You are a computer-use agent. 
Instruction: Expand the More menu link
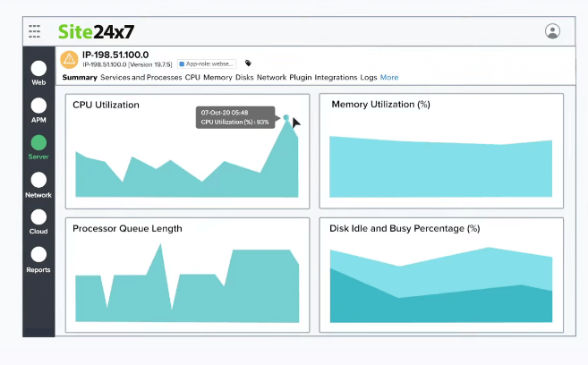coord(389,78)
